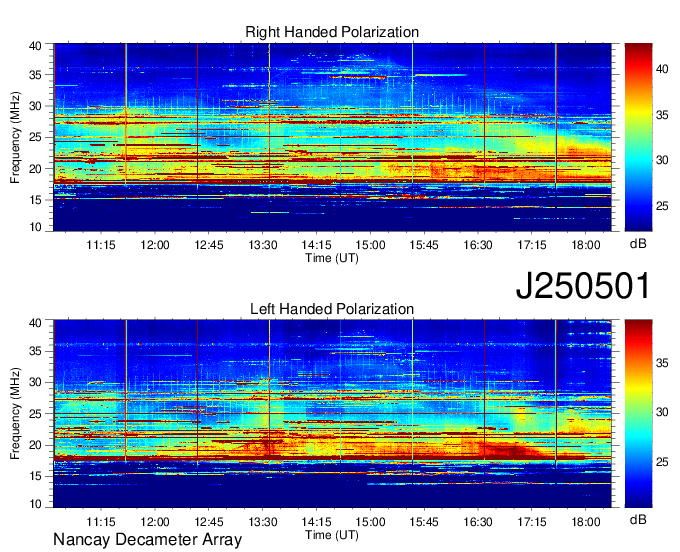This screenshot has height=552, width=680.
Task: Click the 40 dB tick on the upper color bar
Action: 662,69
